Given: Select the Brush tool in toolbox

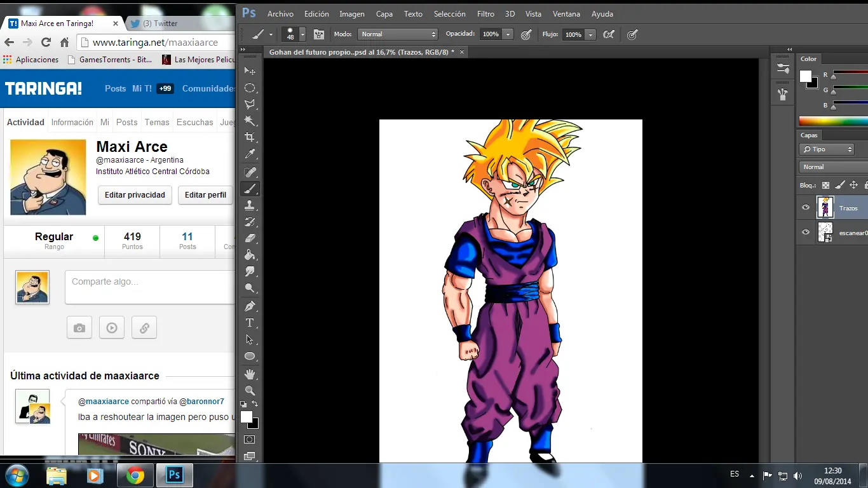Looking at the screenshot, I should pos(250,189).
